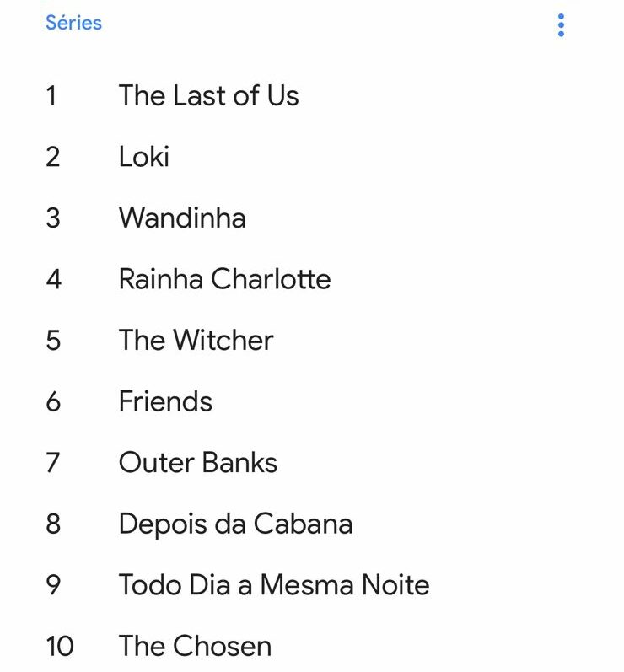The image size is (624, 672).
Task: Select Rainha Charlotte in the ranking
Action: click(224, 279)
